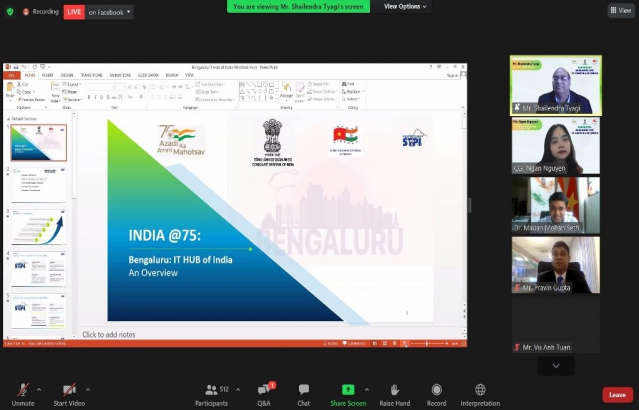Click Format Painter in PowerPoint ribbon
The width and height of the screenshot is (639, 410).
[x=31, y=99]
